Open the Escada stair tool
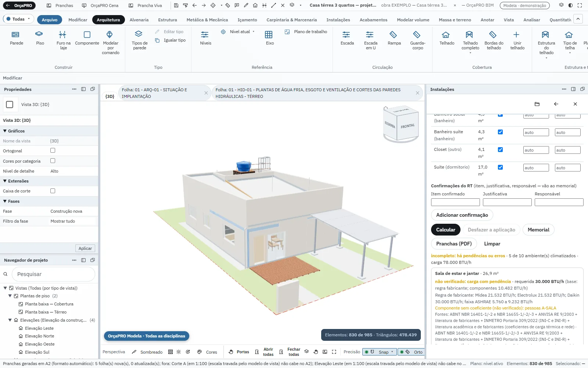 (347, 38)
